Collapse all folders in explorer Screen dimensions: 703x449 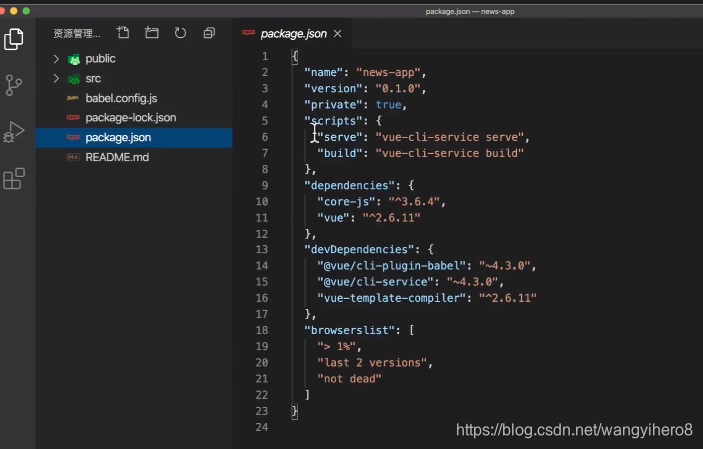click(209, 33)
